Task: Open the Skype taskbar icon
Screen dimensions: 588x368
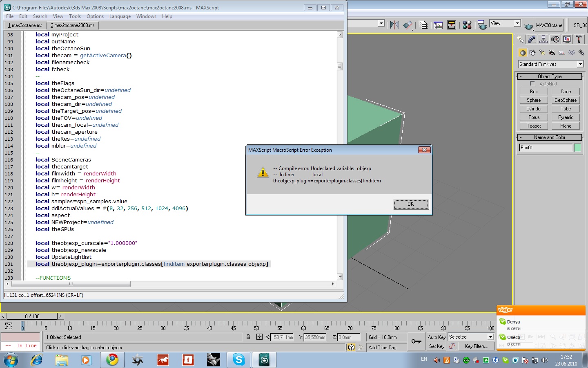Action: [239, 360]
